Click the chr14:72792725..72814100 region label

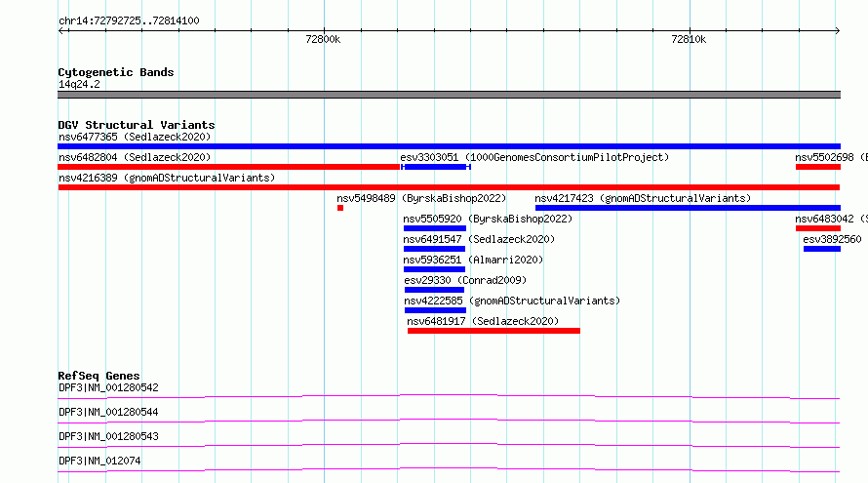tap(129, 21)
